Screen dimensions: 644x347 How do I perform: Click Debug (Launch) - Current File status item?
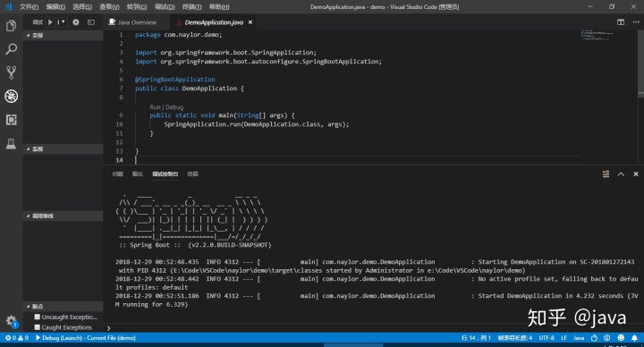(86, 338)
